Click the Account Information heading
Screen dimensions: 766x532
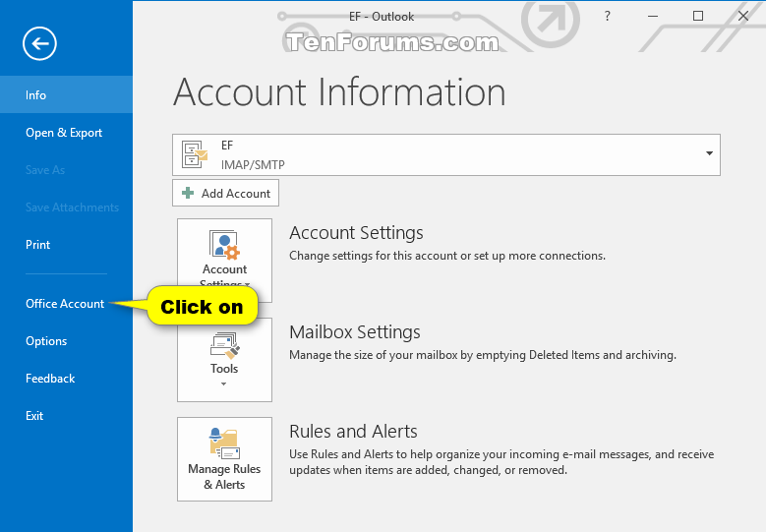(339, 92)
